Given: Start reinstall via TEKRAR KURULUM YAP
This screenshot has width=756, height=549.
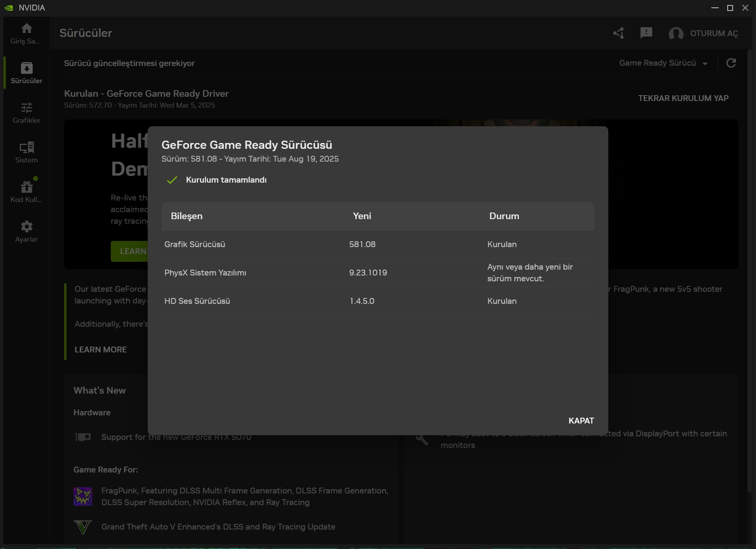Looking at the screenshot, I should (x=683, y=98).
